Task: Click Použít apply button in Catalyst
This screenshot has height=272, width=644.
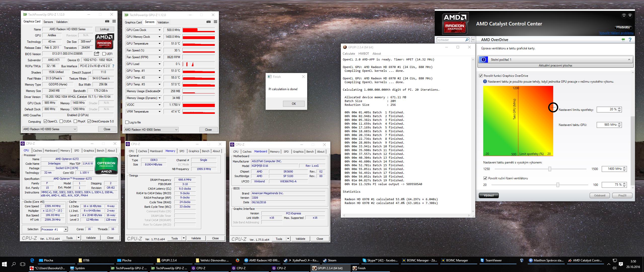Action: (x=622, y=195)
